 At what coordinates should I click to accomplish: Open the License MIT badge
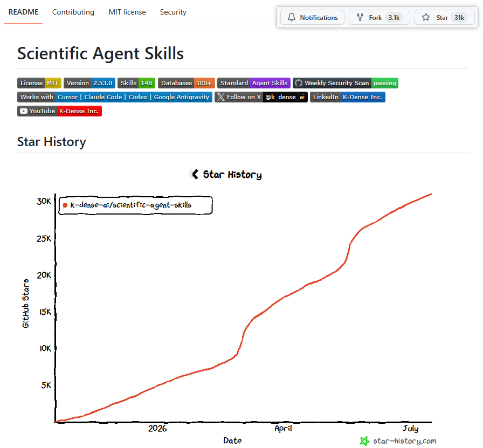click(x=39, y=83)
